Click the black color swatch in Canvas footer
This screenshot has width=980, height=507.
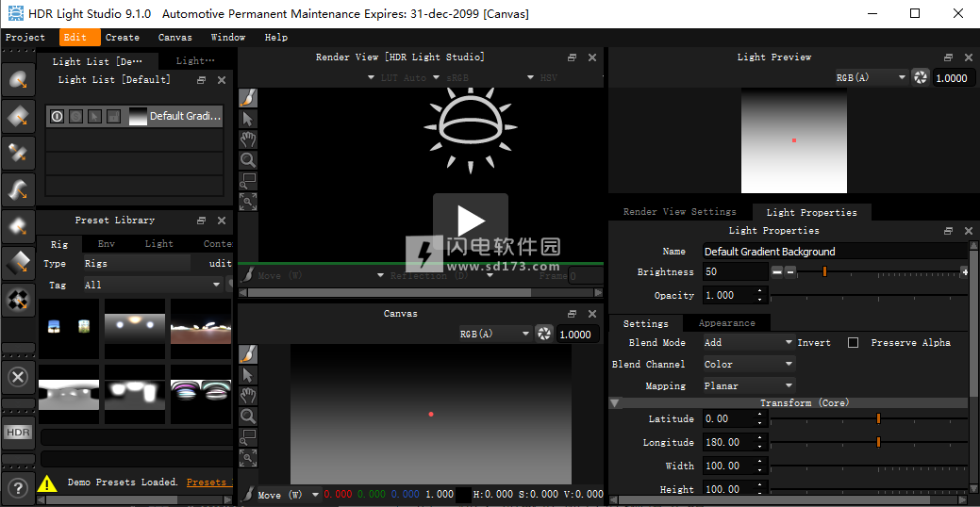(x=463, y=495)
